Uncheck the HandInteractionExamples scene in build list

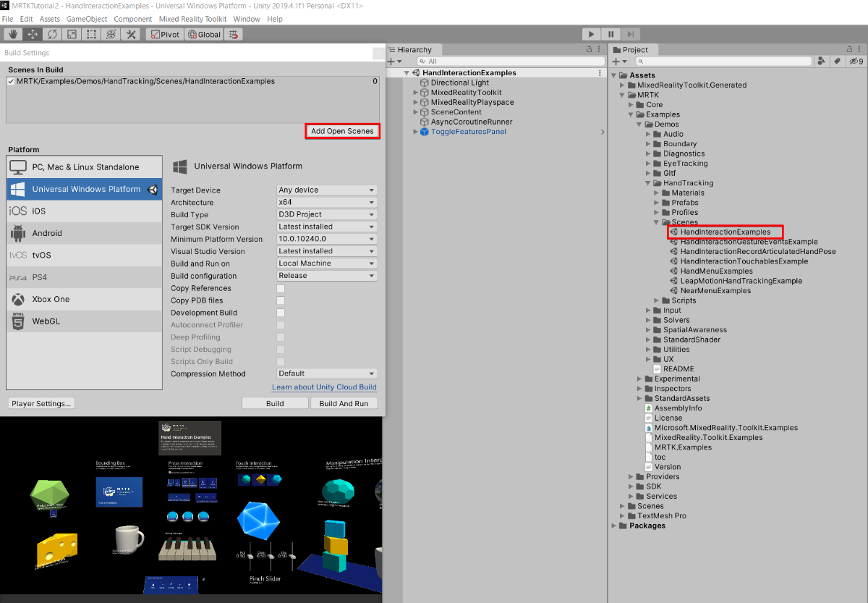11,82
